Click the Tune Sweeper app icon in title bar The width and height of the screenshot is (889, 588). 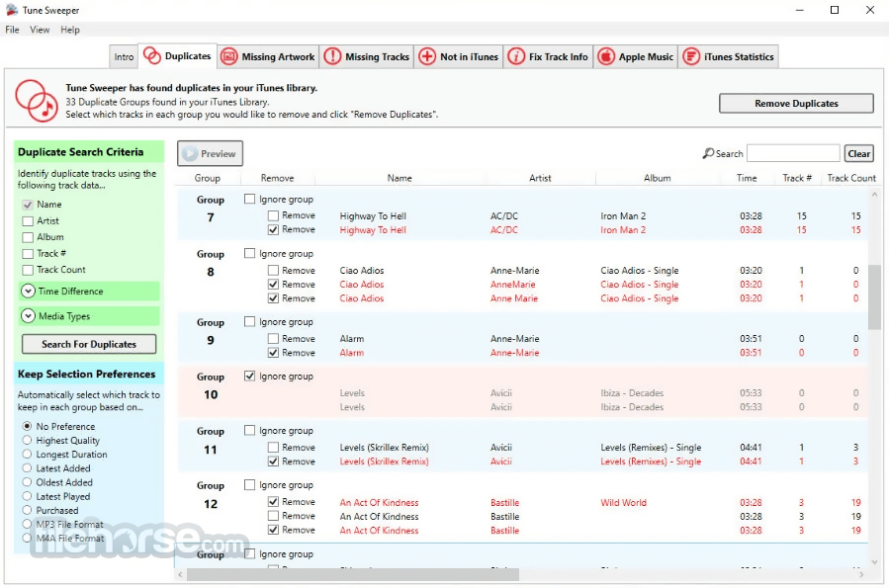pyautogui.click(x=12, y=10)
